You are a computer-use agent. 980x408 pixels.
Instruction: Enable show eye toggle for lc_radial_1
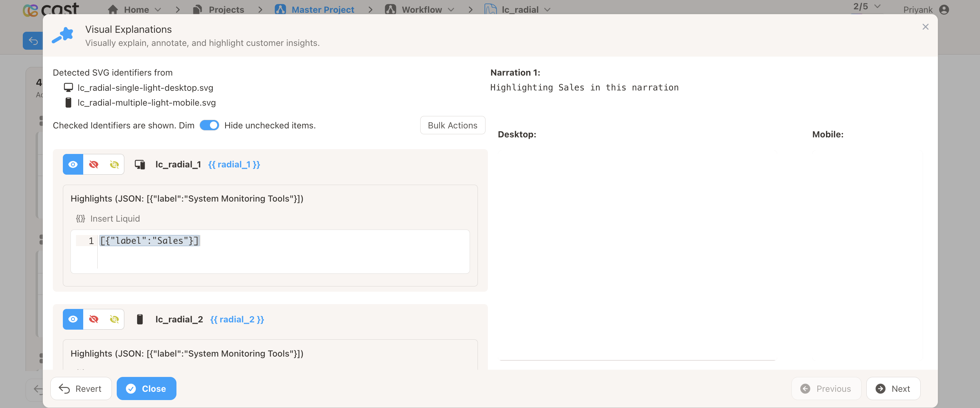[x=73, y=164]
